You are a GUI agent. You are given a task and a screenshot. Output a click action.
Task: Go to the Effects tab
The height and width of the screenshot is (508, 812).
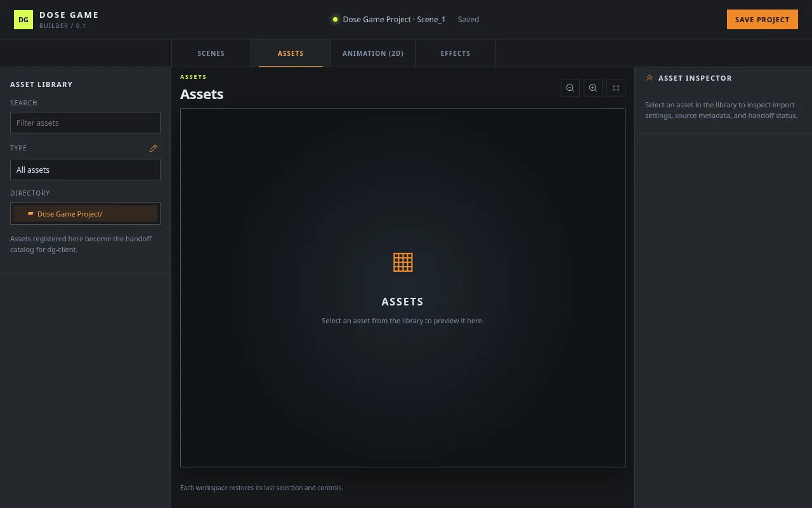click(455, 53)
